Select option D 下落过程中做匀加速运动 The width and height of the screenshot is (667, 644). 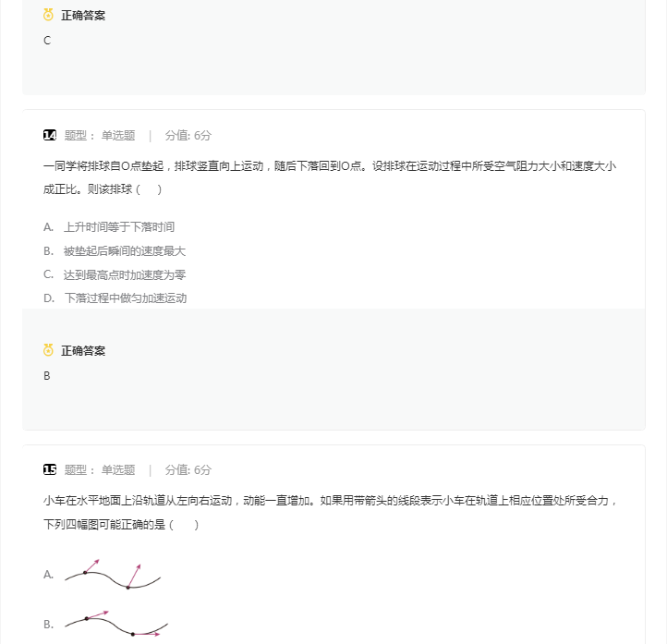(x=125, y=298)
